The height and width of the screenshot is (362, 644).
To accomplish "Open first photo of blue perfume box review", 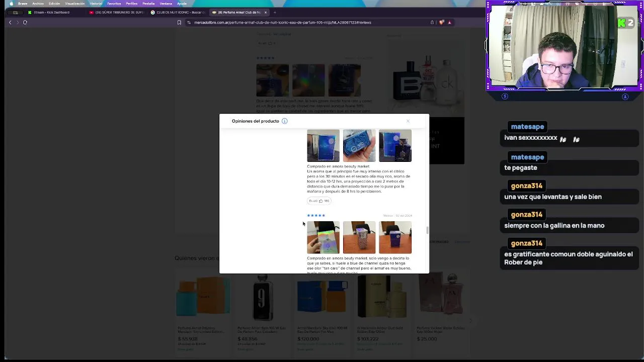I will pyautogui.click(x=323, y=146).
